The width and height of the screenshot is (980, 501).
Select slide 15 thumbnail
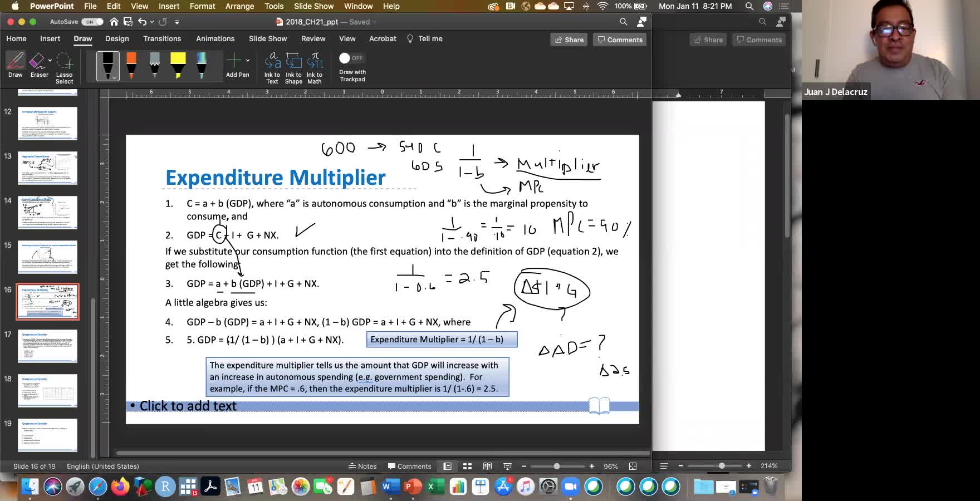pos(47,257)
